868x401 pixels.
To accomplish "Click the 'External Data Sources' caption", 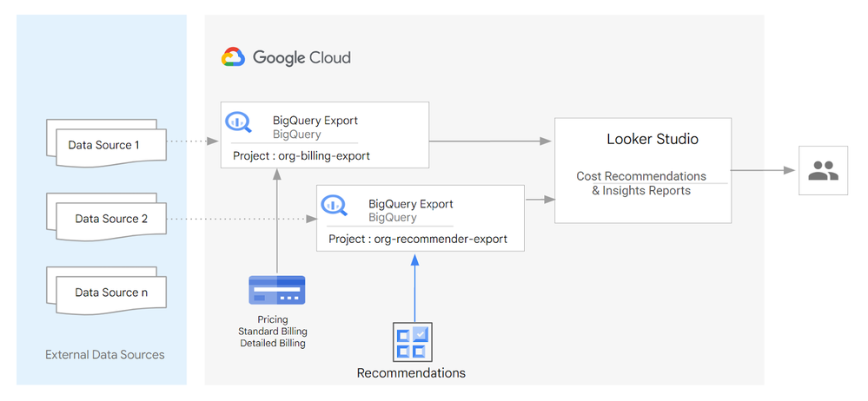I will coord(105,354).
